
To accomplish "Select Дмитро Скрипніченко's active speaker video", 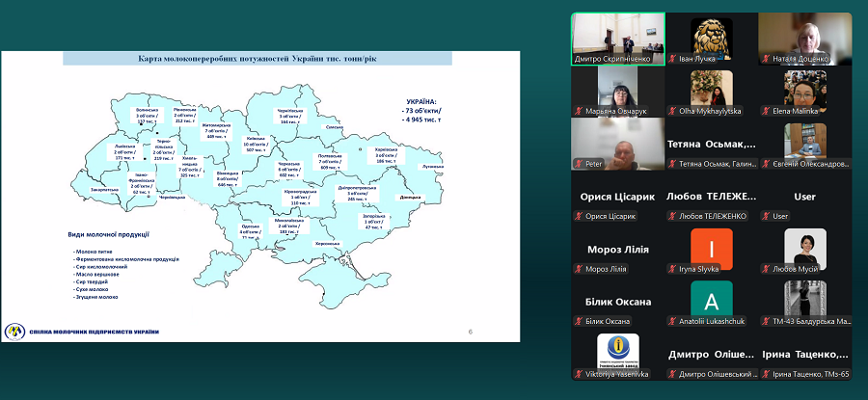I will (x=617, y=33).
